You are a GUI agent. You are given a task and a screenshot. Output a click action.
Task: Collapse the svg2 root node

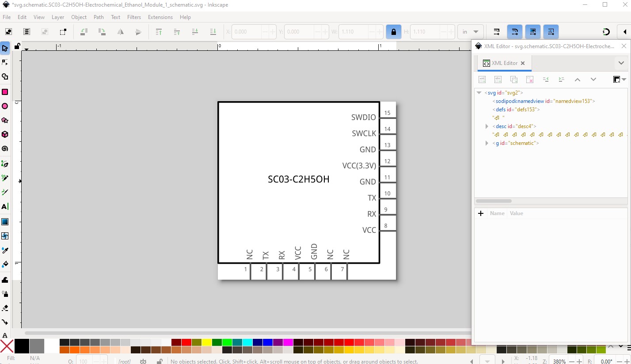pos(479,93)
